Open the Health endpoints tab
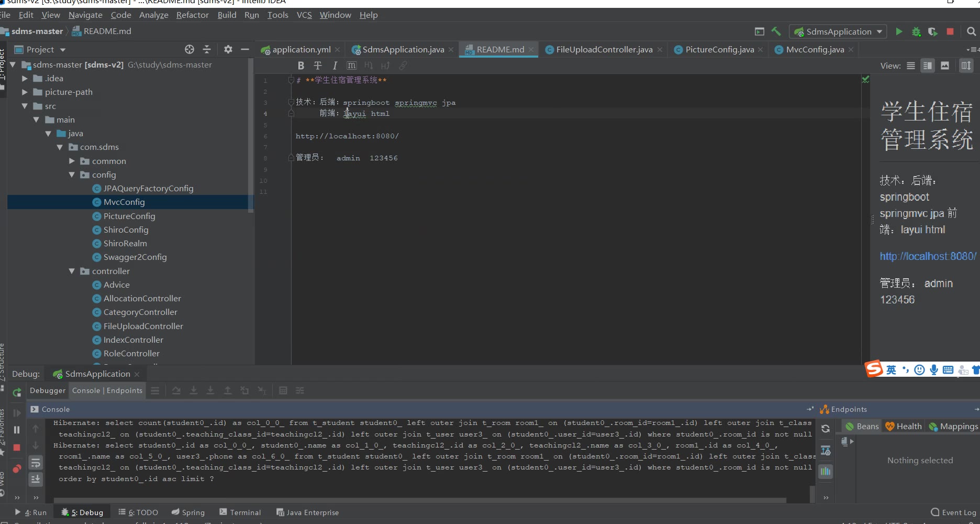980x524 pixels. tap(904, 427)
